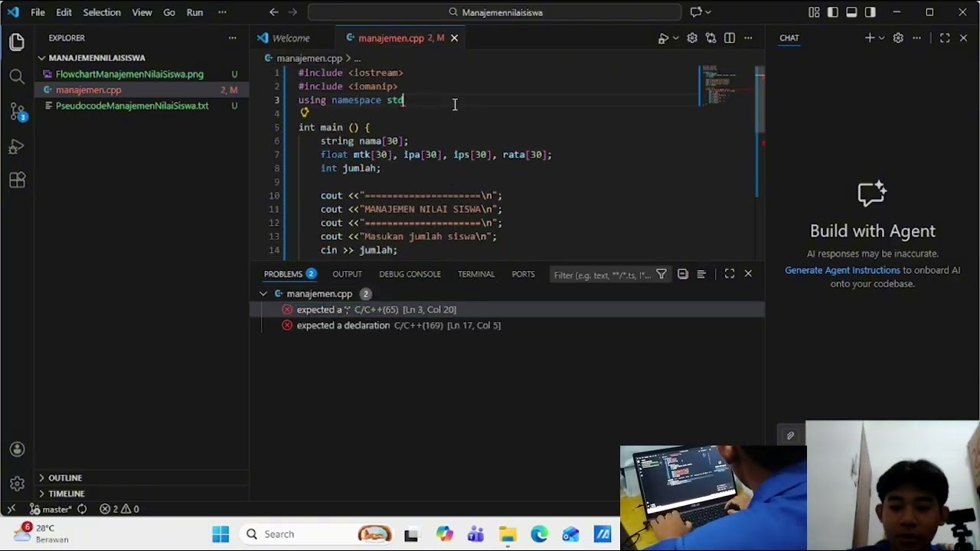
Task: Open the Manage gear in activity bar
Action: point(17,484)
